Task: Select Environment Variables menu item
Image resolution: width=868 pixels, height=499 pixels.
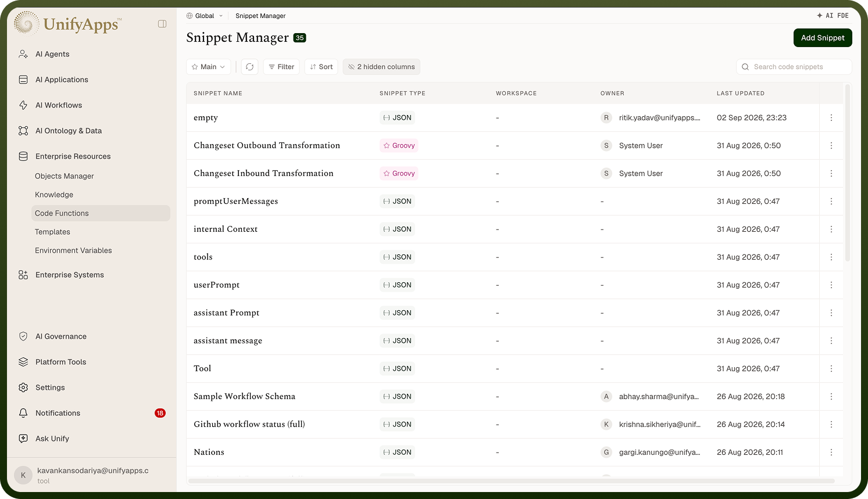Action: [73, 250]
